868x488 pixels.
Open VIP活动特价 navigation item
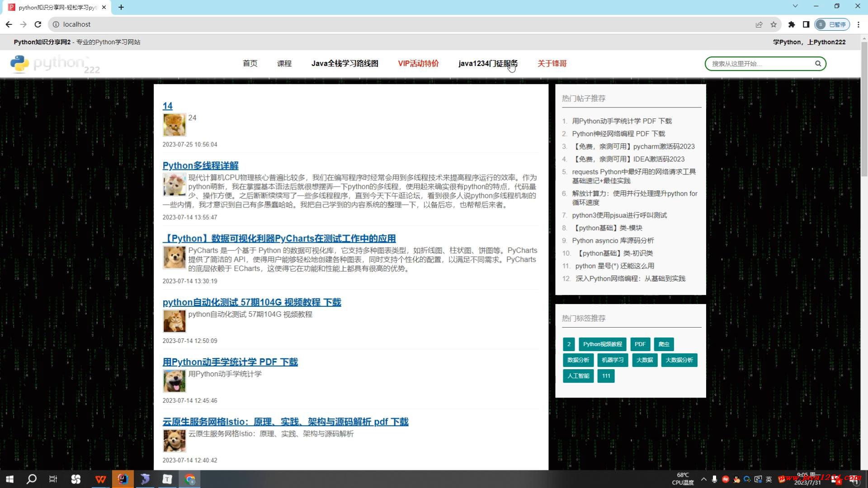[x=418, y=64]
